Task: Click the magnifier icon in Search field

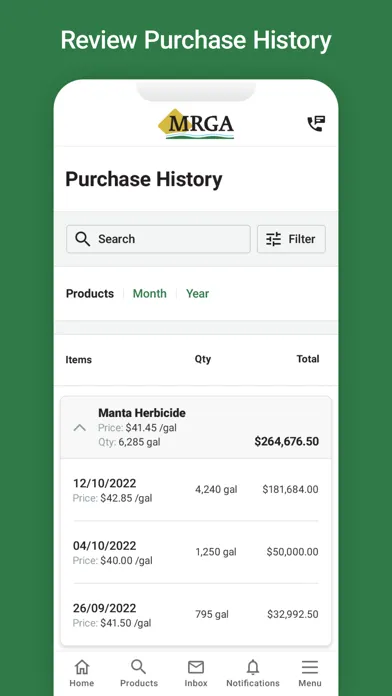Action: [x=83, y=239]
